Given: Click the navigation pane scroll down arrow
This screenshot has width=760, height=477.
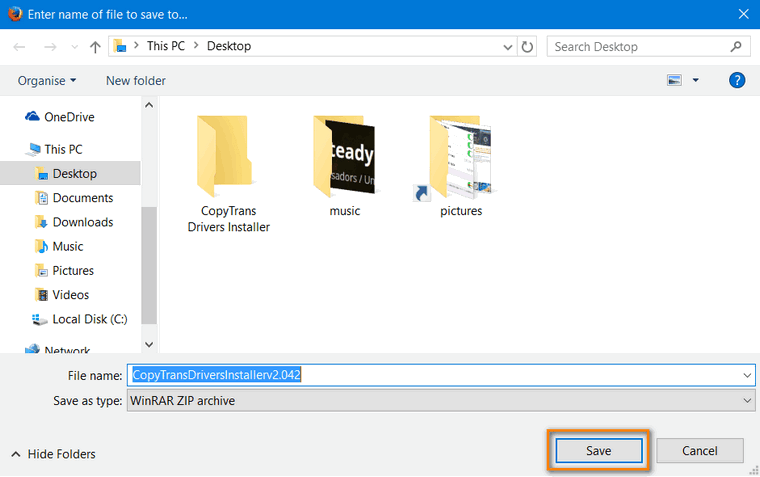Looking at the screenshot, I should tap(149, 345).
